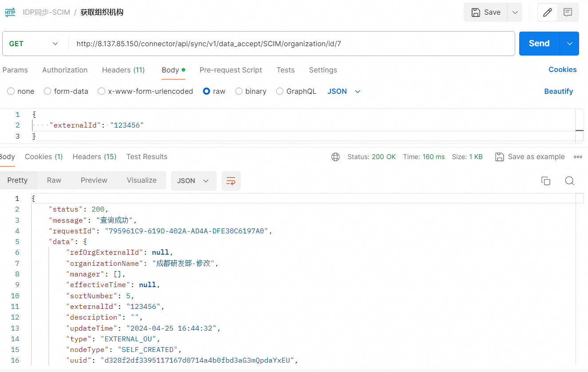Switch to Preview response view
This screenshot has width=588, height=372.
[94, 180]
